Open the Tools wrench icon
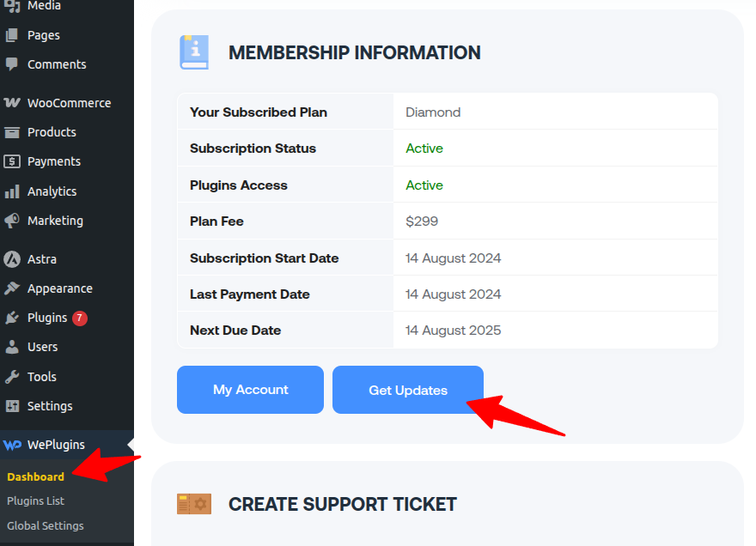Image resolution: width=756 pixels, height=546 pixels. pos(13,376)
